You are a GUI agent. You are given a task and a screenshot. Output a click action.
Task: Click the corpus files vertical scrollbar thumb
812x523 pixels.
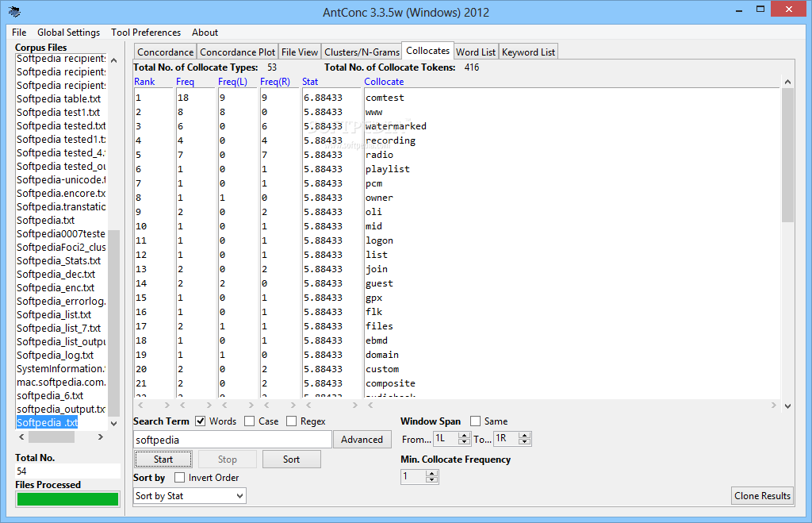coord(114,323)
